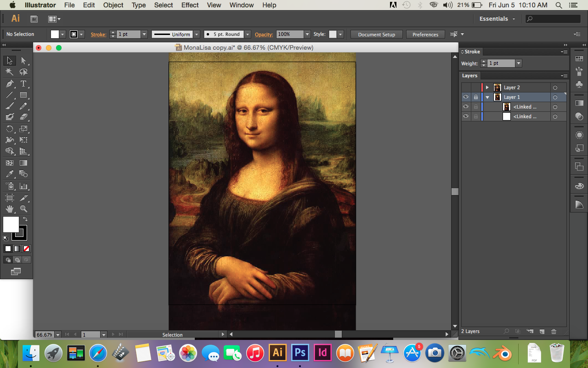Screen dimensions: 588x368
Task: Open the Effect menu
Action: pos(190,5)
